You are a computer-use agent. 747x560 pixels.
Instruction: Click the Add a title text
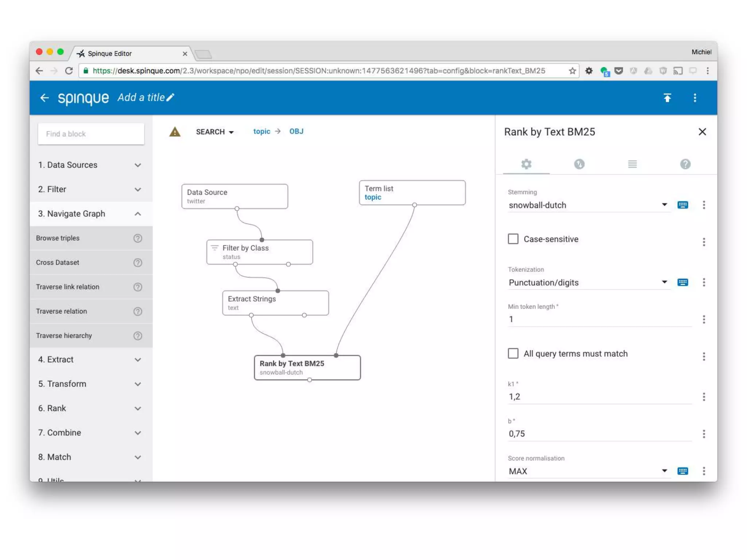pyautogui.click(x=141, y=97)
